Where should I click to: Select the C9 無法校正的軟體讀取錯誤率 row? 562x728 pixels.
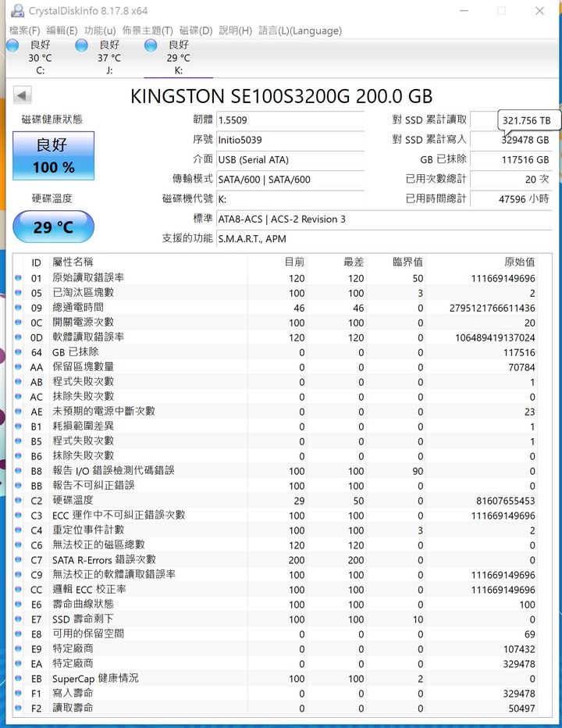point(276,574)
